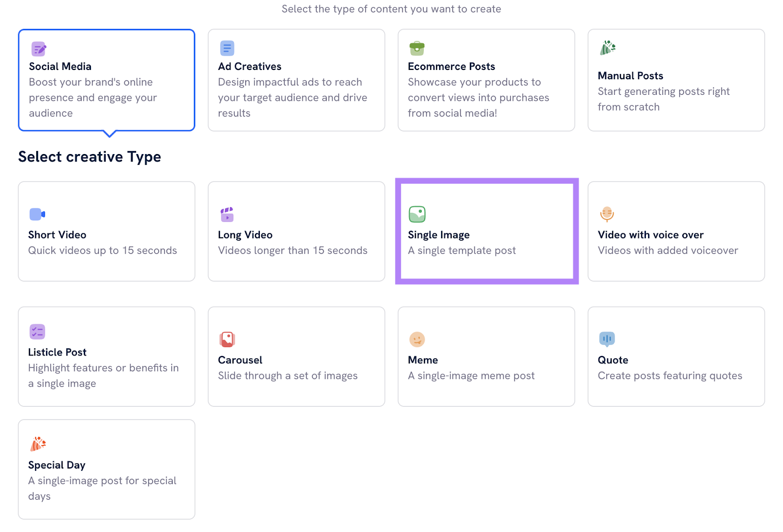Click the Ad Creatives document icon
The image size is (783, 532).
click(x=227, y=48)
